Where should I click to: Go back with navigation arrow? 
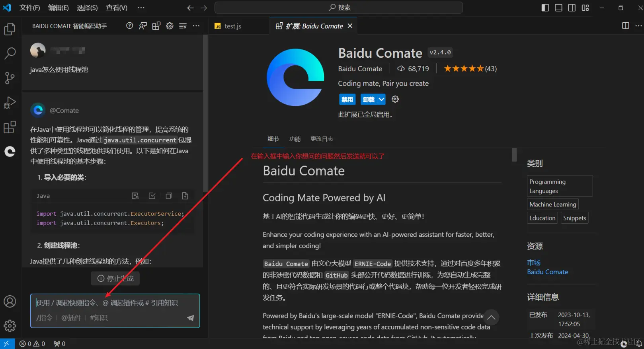click(190, 8)
